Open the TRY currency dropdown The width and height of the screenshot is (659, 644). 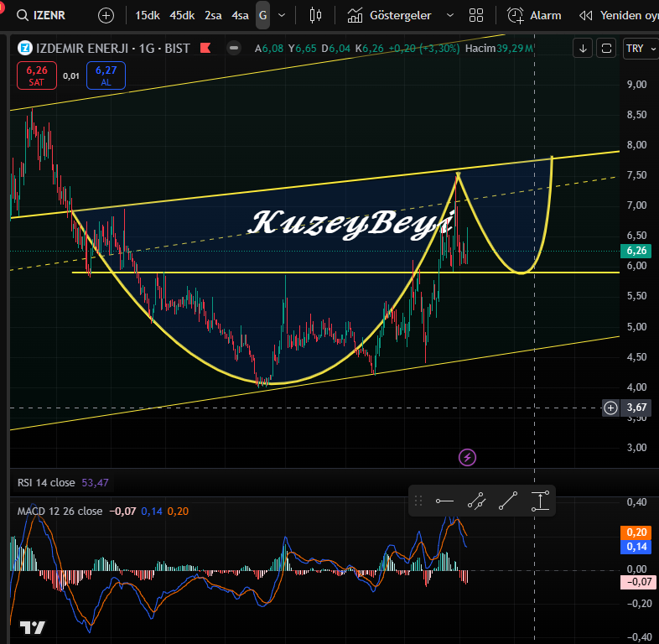tap(641, 49)
